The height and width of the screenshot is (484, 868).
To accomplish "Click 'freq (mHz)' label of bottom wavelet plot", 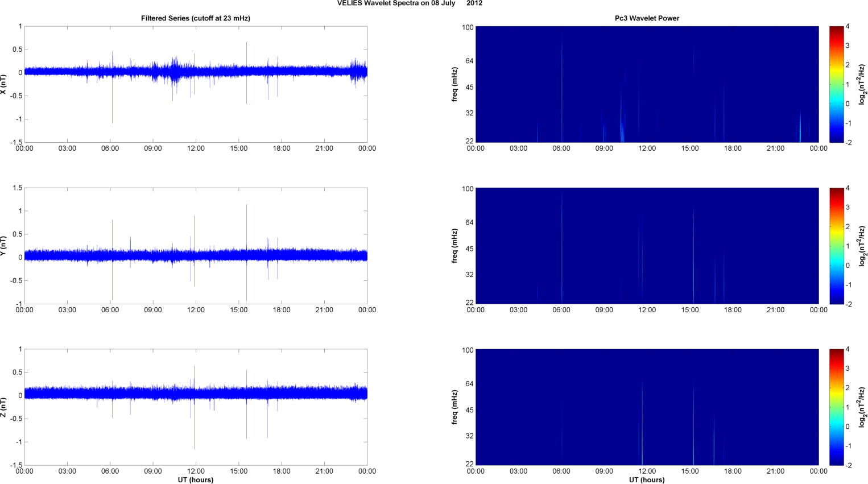I will click(454, 407).
